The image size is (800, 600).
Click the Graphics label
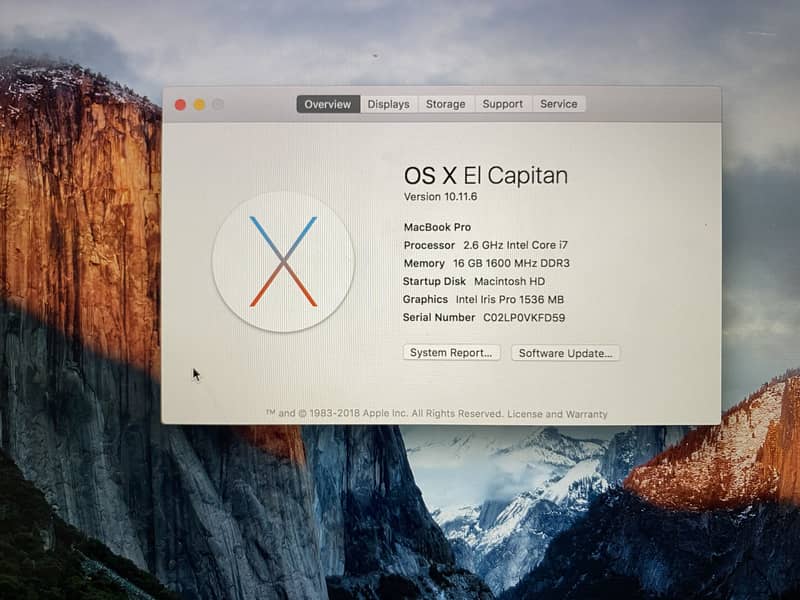coord(425,299)
